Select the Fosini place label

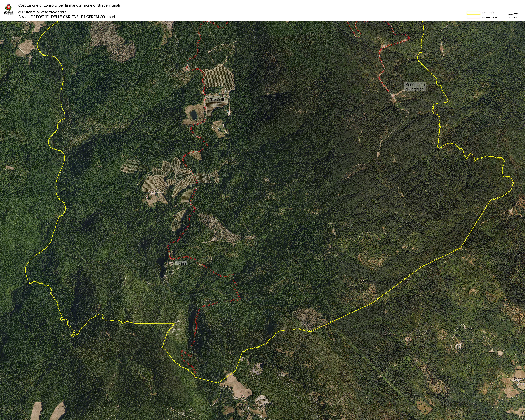click(x=181, y=263)
